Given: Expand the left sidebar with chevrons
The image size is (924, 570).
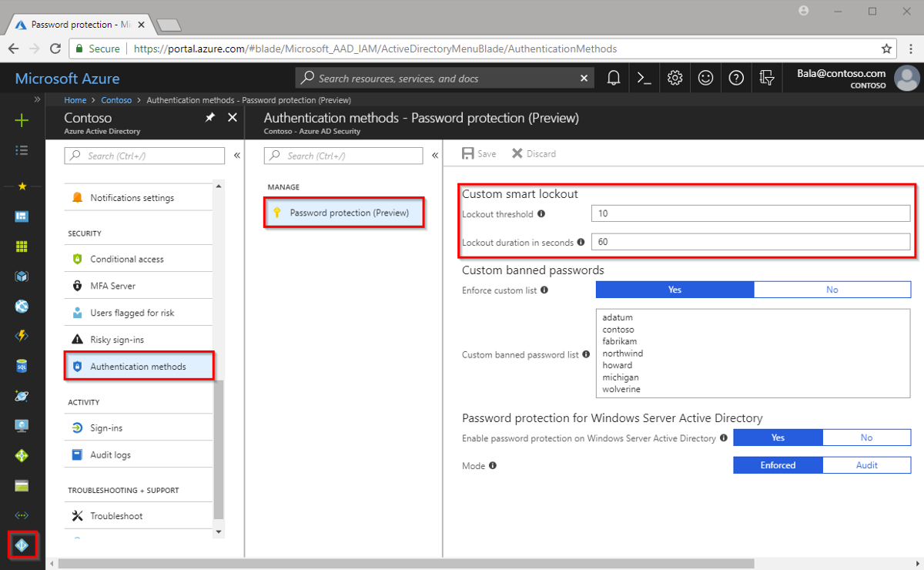Looking at the screenshot, I should [x=37, y=100].
